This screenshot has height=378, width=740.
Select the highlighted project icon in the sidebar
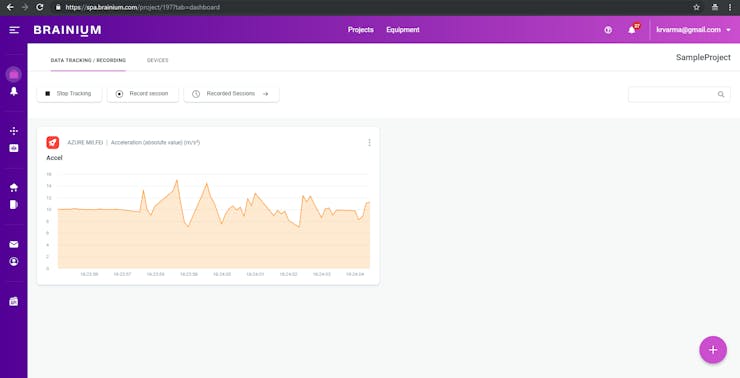(x=14, y=74)
